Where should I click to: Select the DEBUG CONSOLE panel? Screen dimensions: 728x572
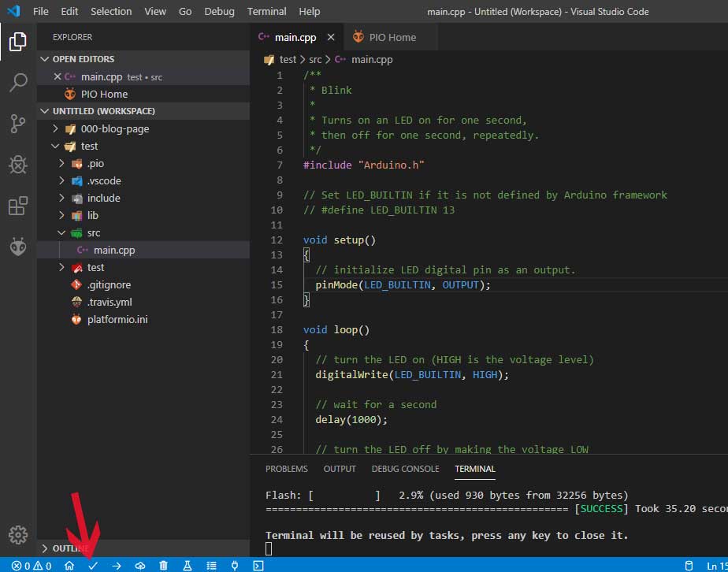click(405, 468)
